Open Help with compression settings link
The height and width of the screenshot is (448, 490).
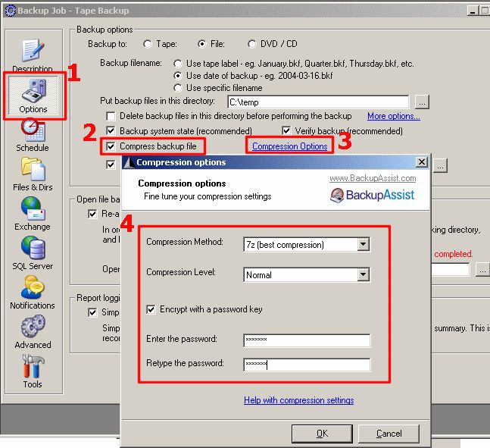[298, 400]
